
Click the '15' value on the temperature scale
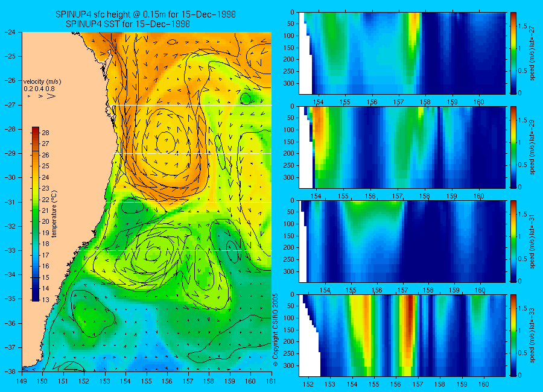[x=45, y=277]
